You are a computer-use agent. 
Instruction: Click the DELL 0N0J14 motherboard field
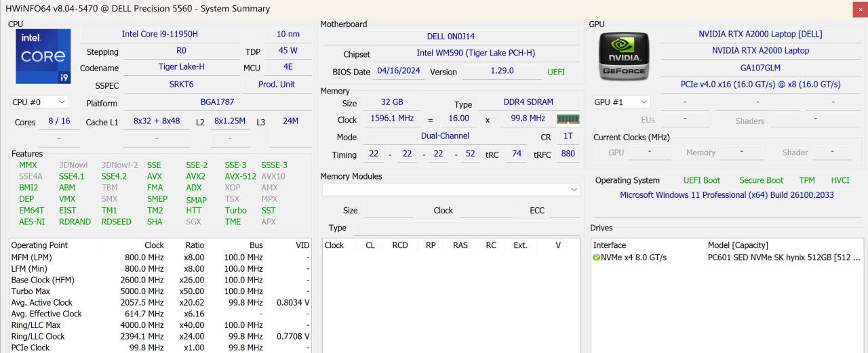pos(451,37)
